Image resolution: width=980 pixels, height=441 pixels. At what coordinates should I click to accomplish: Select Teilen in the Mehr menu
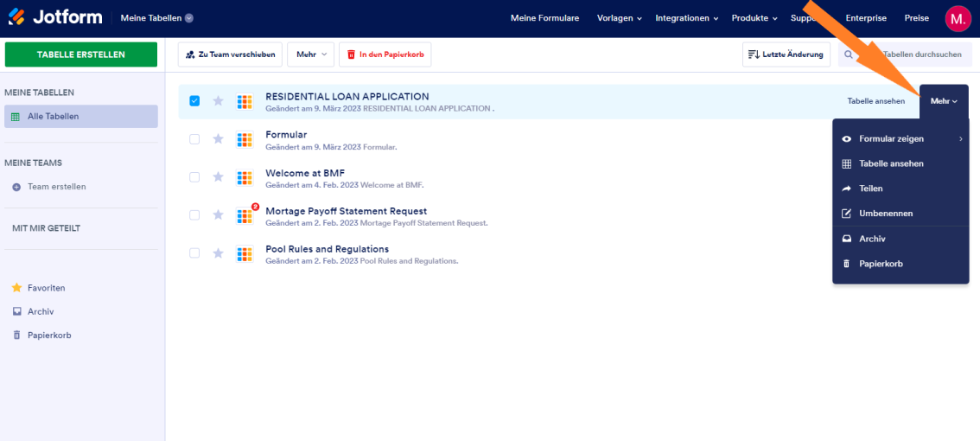pyautogui.click(x=870, y=189)
